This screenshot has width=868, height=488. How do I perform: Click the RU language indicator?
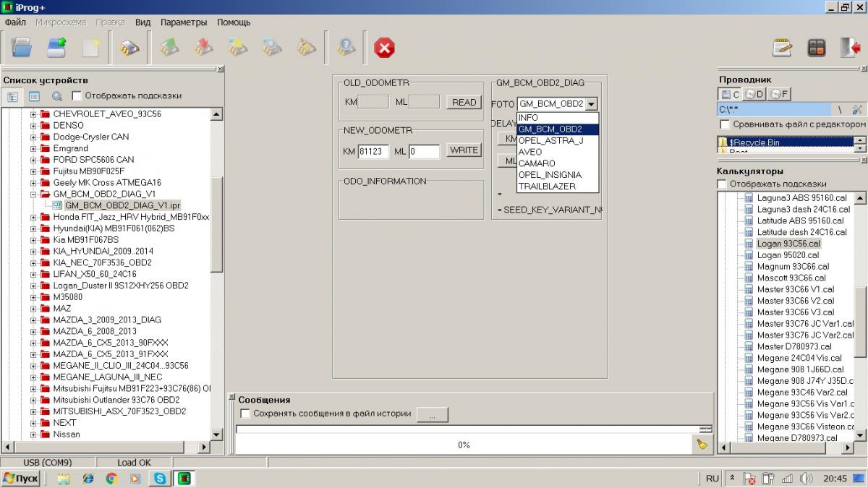coord(712,479)
